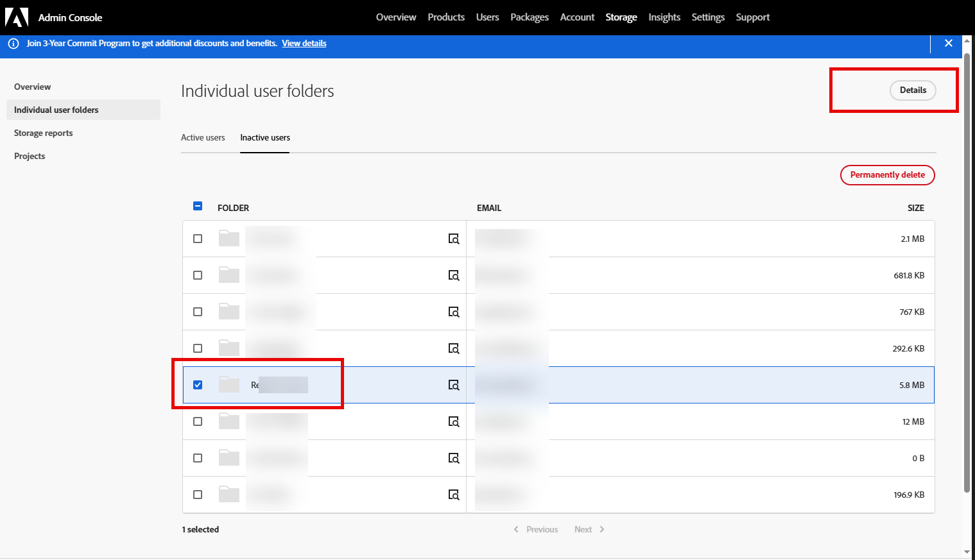
Task: Click the folder icon in the last row
Action: click(229, 495)
